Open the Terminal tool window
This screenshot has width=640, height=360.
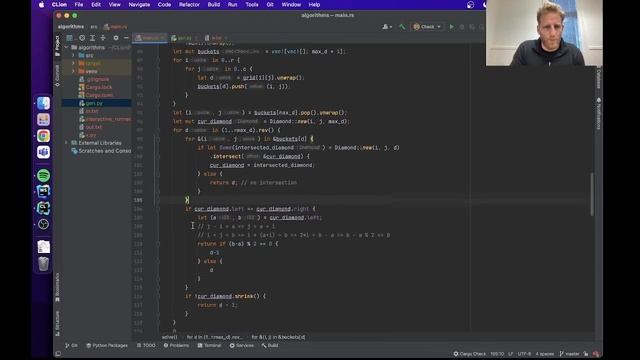[x=209, y=345]
